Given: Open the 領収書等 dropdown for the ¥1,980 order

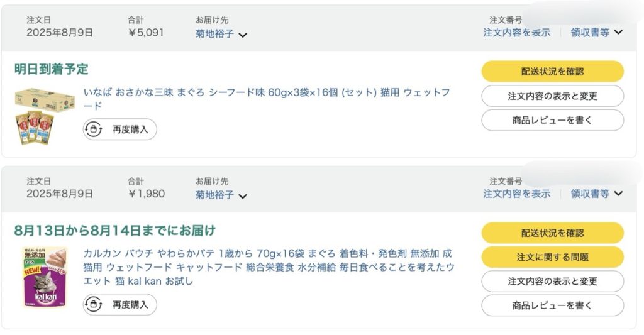Looking at the screenshot, I should pos(596,194).
